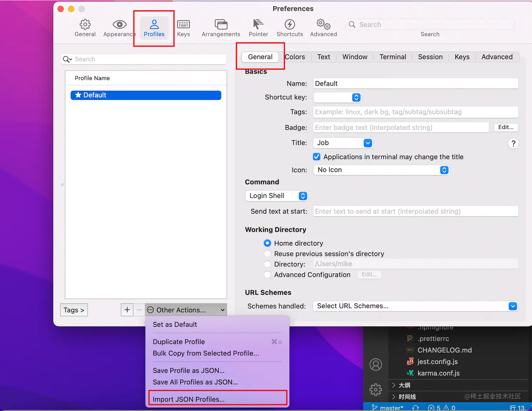Toggle Applications in terminal may change the title

click(x=317, y=157)
